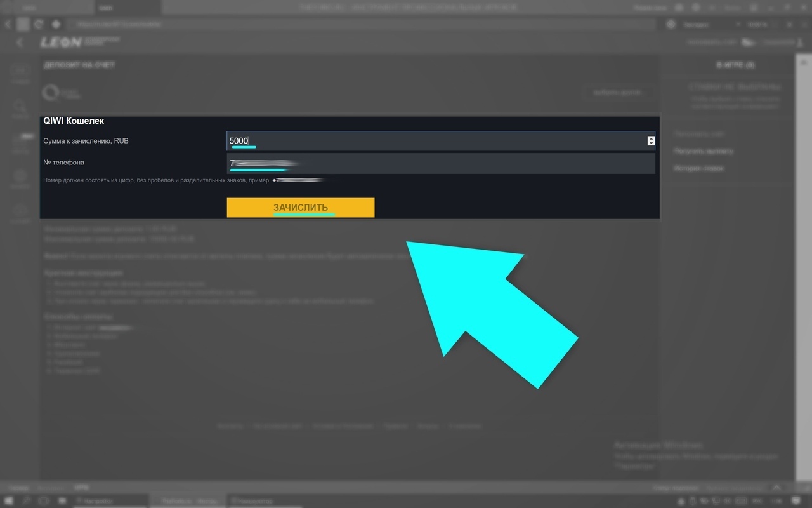Image resolution: width=812 pixels, height=508 pixels.
Task: Open the Windows Start menu
Action: point(9,501)
